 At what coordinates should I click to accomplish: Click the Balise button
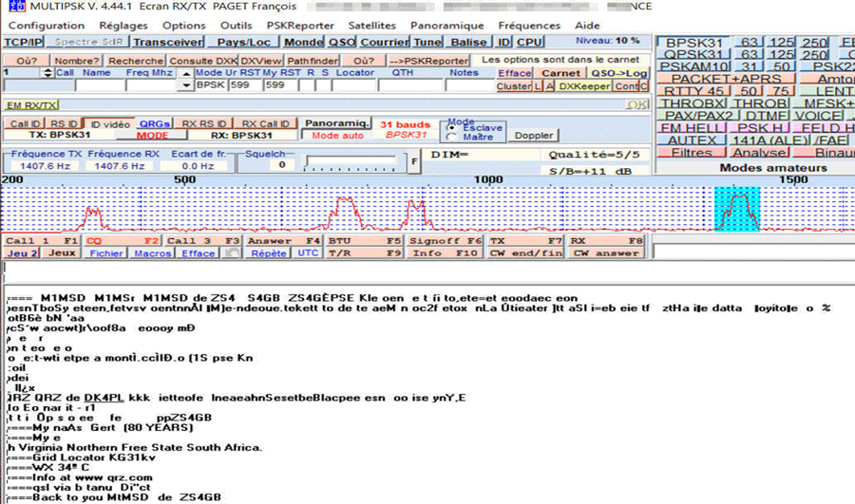[468, 42]
